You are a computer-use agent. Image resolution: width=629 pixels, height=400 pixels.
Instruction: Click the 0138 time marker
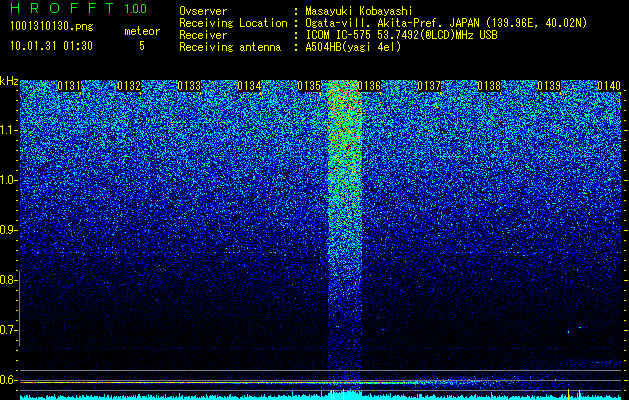click(x=489, y=86)
